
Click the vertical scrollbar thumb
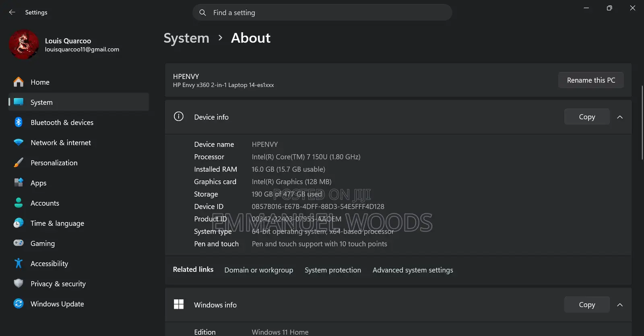[642, 122]
